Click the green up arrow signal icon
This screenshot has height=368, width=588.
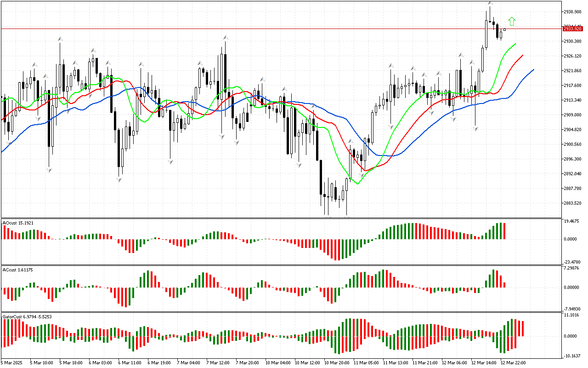click(x=512, y=21)
